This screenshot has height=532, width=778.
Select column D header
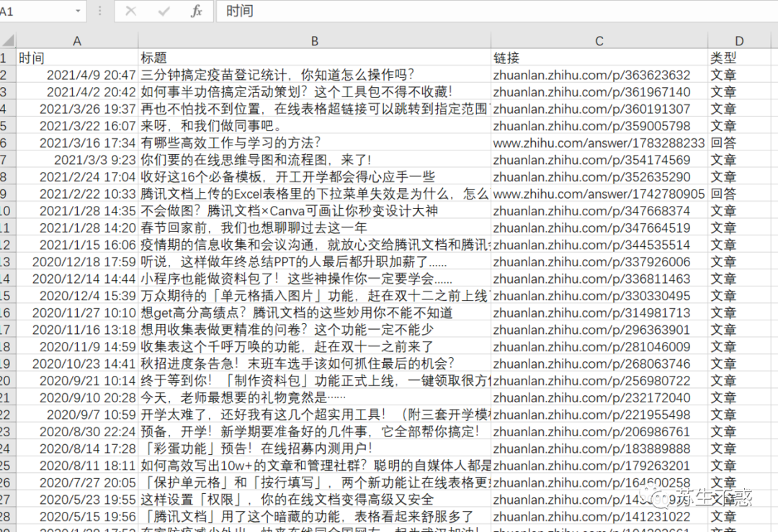[x=739, y=40]
